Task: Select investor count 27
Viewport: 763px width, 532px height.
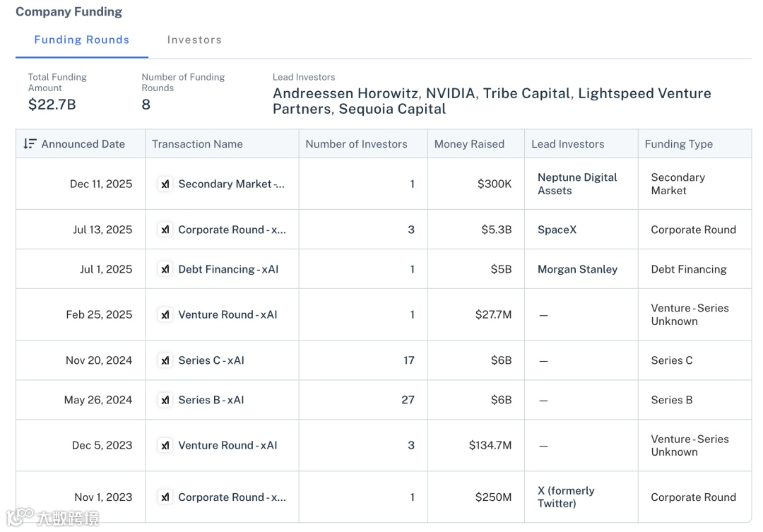Action: pos(408,400)
